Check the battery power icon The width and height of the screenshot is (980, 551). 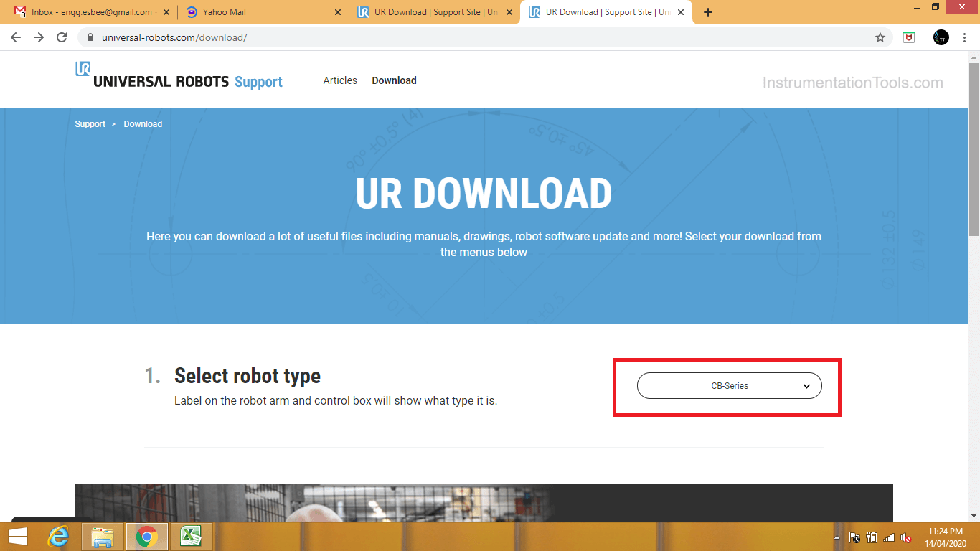pyautogui.click(x=872, y=537)
